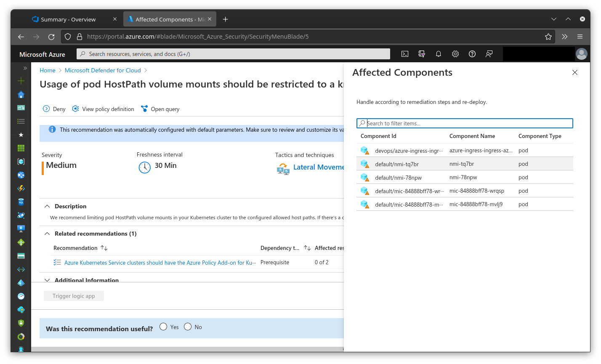Collapse the Related recommendations section

click(47, 233)
